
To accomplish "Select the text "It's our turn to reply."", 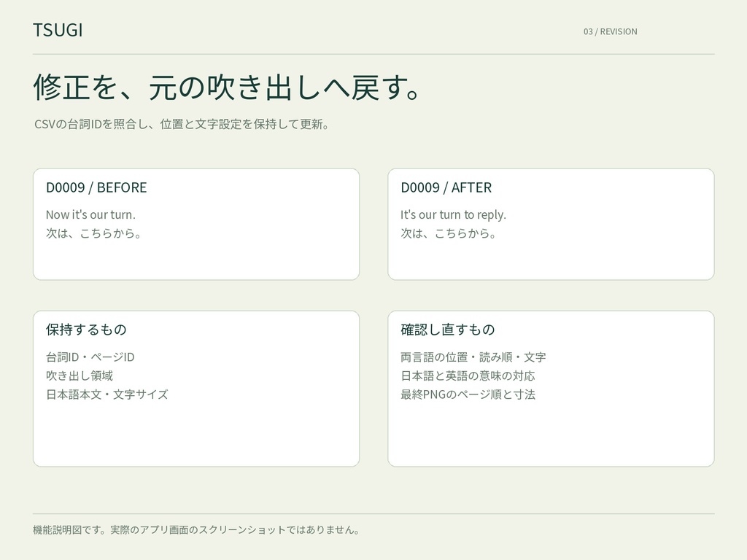I will point(453,215).
